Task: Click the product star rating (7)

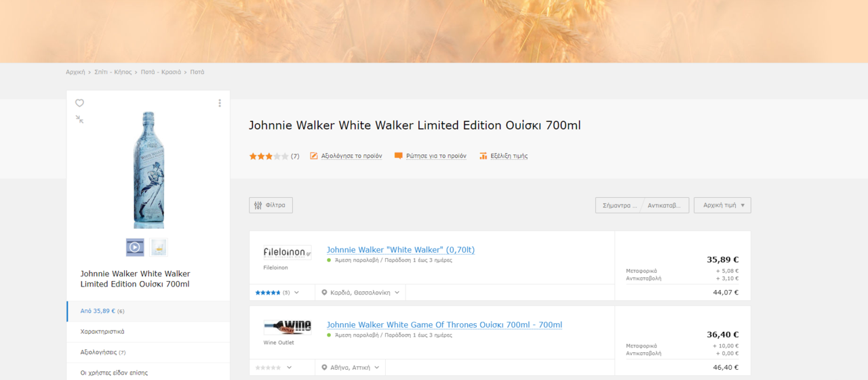Action: (274, 156)
